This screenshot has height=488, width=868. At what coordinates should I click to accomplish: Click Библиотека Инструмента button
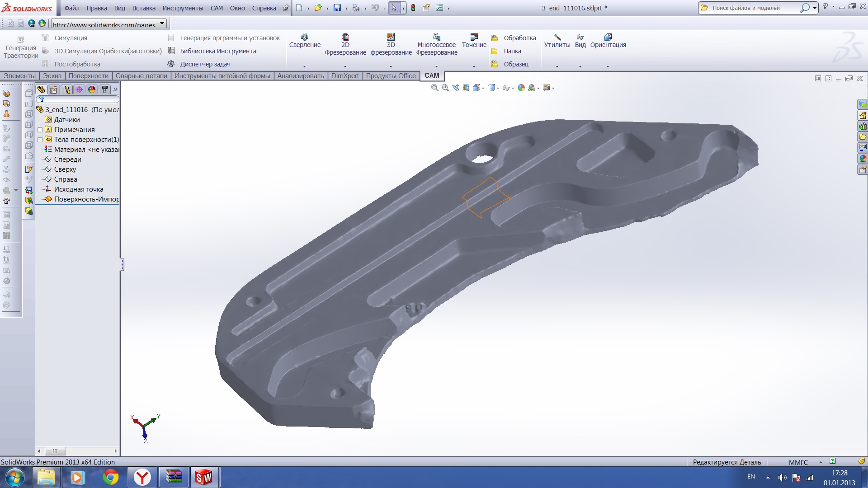pyautogui.click(x=218, y=51)
